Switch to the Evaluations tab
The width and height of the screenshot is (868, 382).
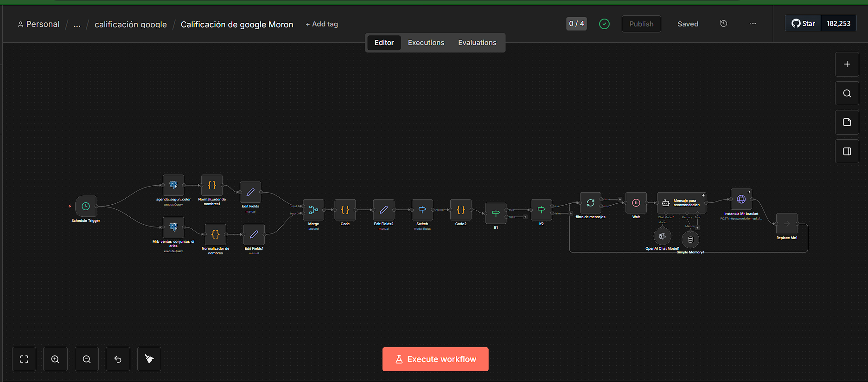[x=477, y=43]
